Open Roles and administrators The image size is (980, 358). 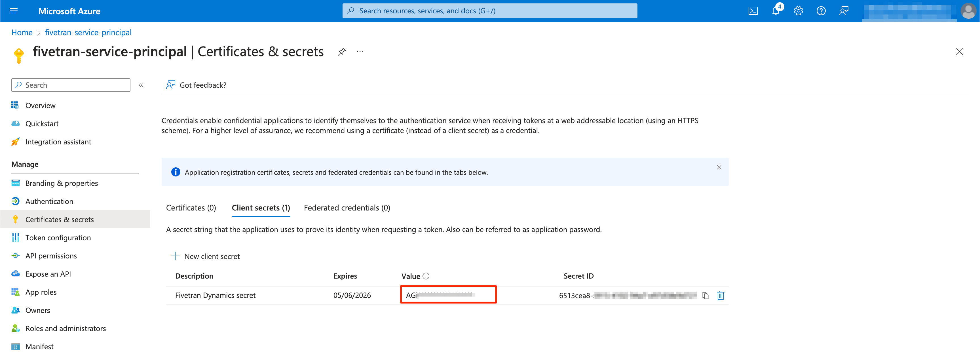66,328
